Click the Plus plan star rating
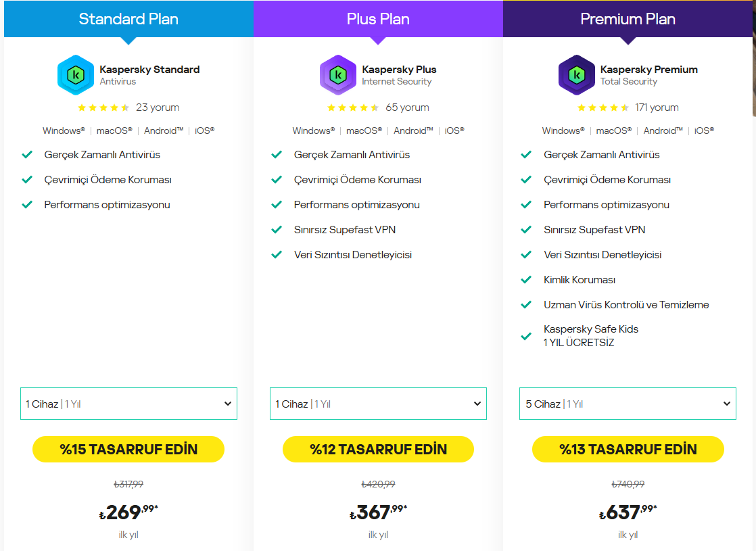Screen dimensions: 756x551 [x=353, y=107]
